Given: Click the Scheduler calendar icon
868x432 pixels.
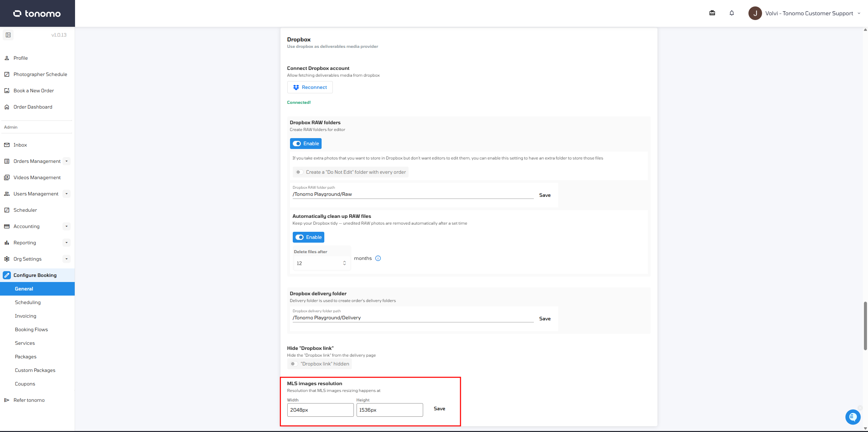Looking at the screenshot, I should click(x=7, y=210).
